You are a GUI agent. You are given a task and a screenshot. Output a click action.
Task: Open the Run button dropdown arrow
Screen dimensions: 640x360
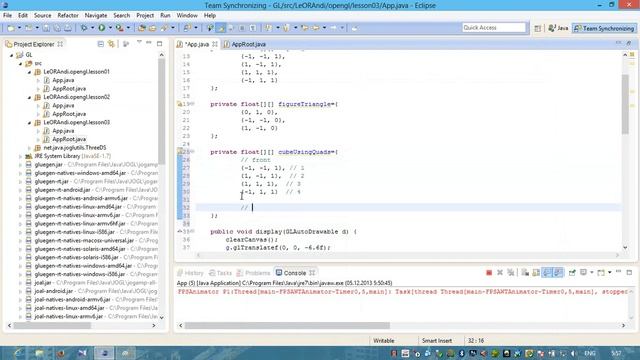(x=110, y=28)
